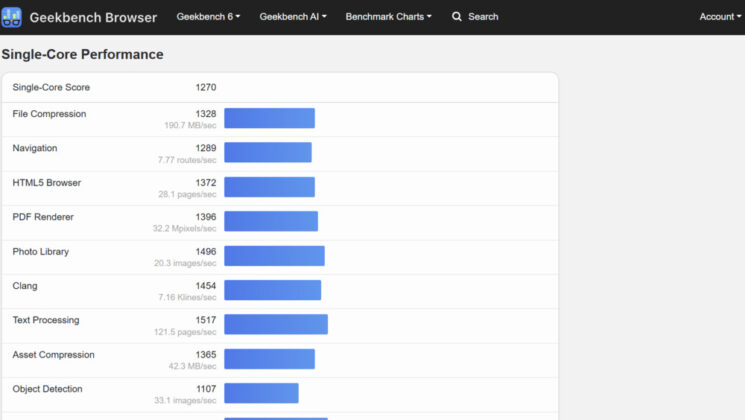Screen dimensions: 745x420
Task: Select the 121.5 pages/sec value
Action: click(x=185, y=332)
